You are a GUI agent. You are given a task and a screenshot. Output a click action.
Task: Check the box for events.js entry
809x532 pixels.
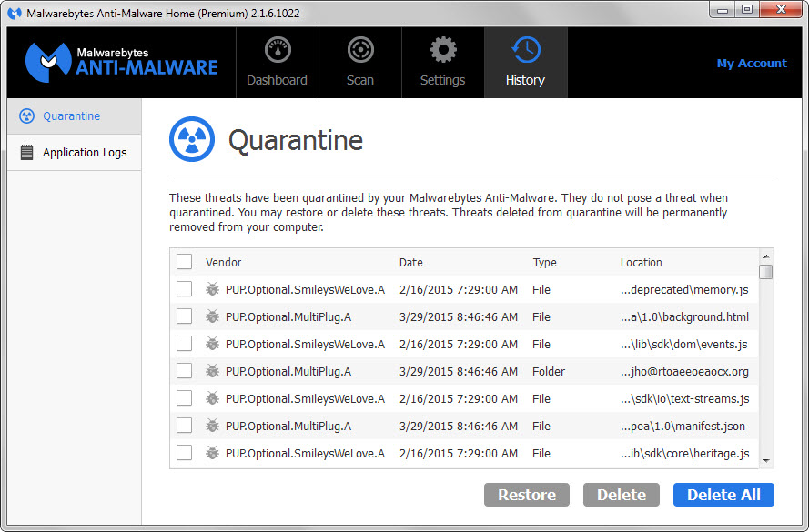tap(184, 344)
